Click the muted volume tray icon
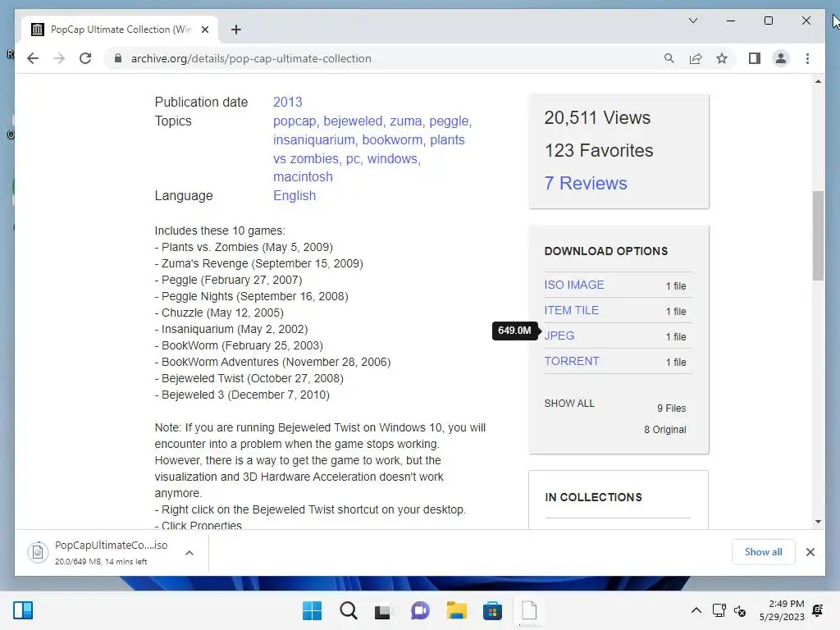This screenshot has width=840, height=630. click(740, 610)
